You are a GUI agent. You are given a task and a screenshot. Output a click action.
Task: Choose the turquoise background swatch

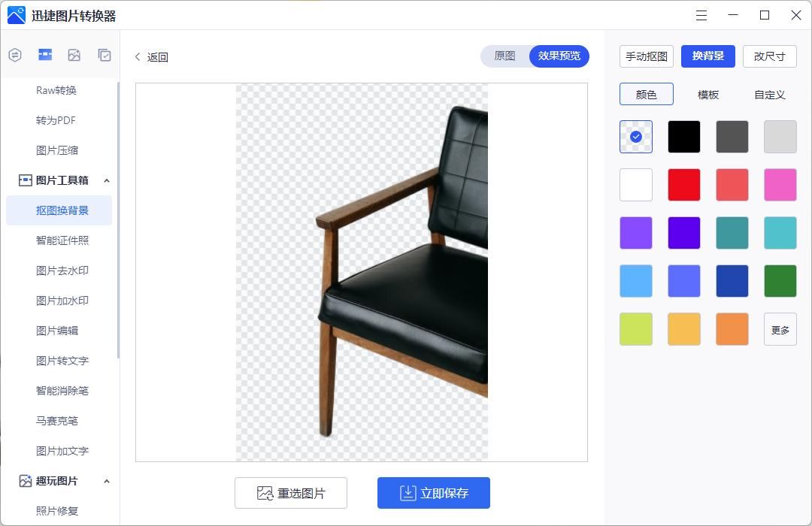tap(780, 233)
